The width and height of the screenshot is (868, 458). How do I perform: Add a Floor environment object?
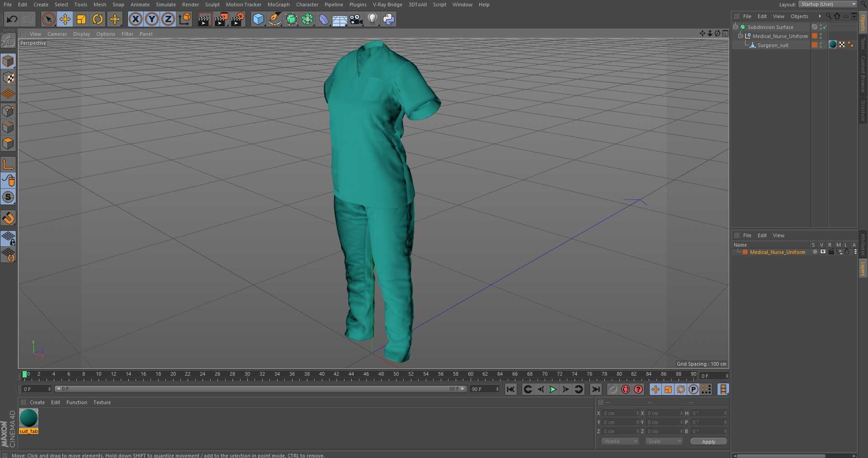pos(340,19)
